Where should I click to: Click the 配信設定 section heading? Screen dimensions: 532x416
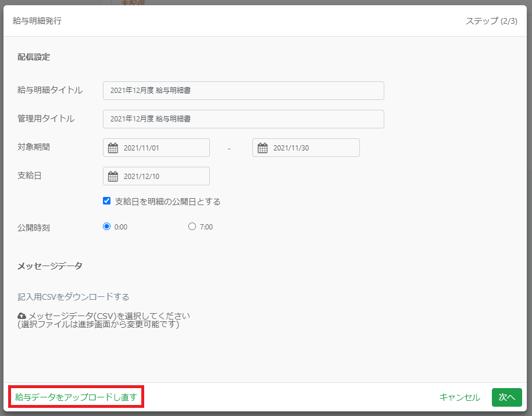34,57
